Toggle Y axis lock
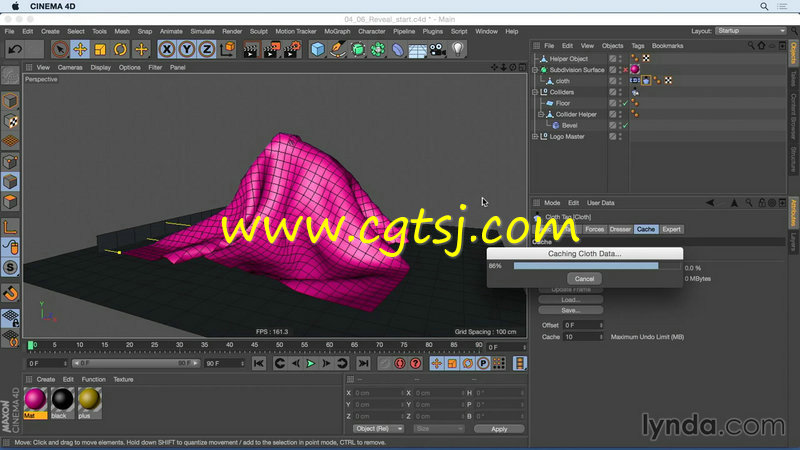 pos(187,49)
